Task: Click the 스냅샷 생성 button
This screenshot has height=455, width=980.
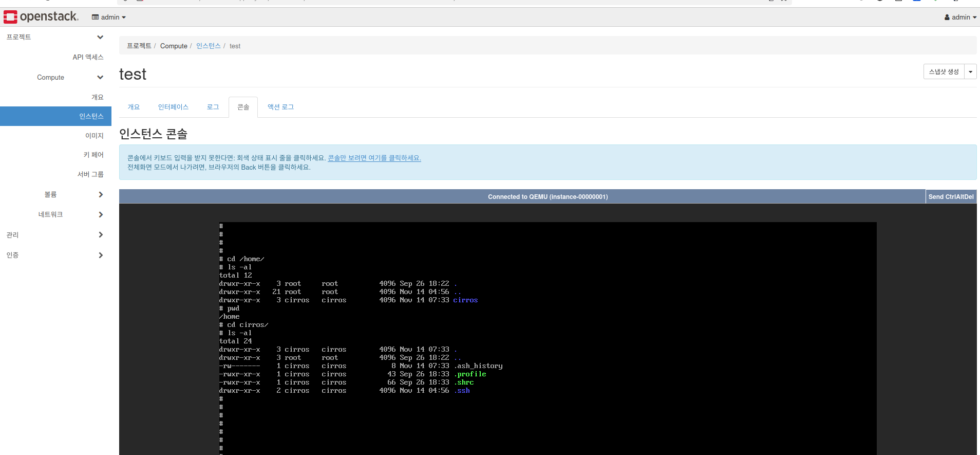Action: click(944, 71)
